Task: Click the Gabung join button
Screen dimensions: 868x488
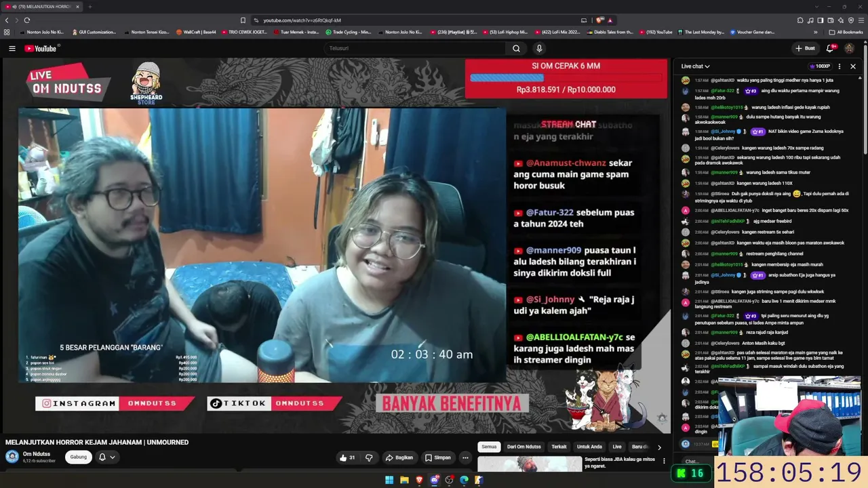Action: click(79, 457)
